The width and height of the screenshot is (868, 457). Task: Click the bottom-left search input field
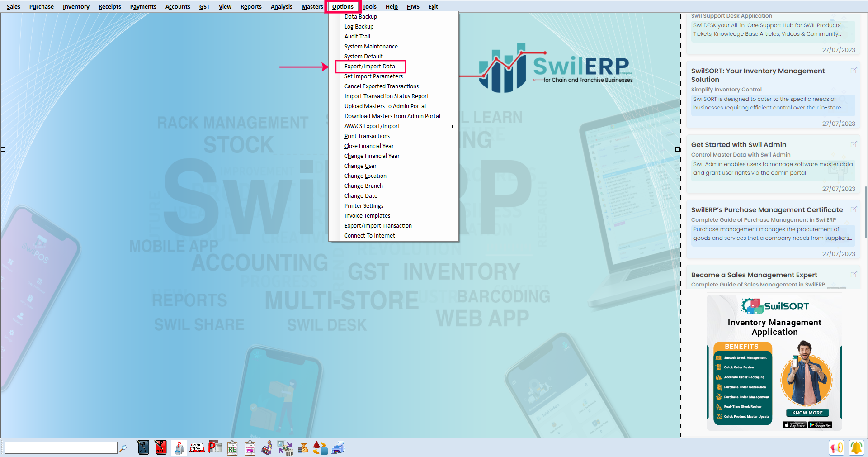[x=61, y=448]
